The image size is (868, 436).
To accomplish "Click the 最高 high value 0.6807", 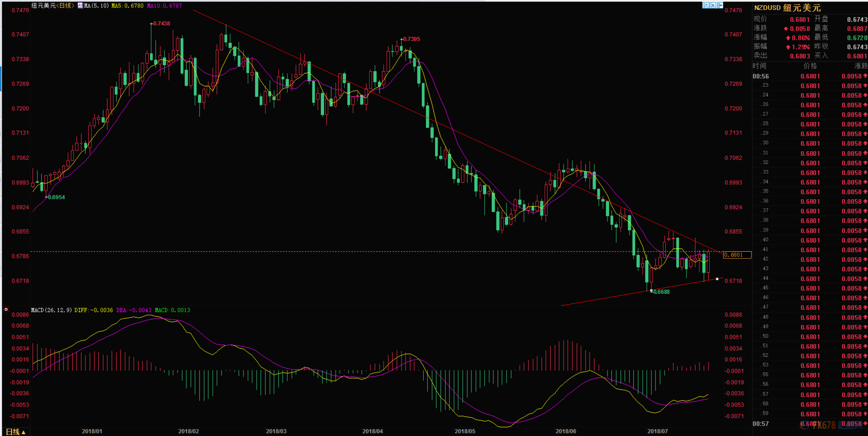I will click(x=857, y=29).
